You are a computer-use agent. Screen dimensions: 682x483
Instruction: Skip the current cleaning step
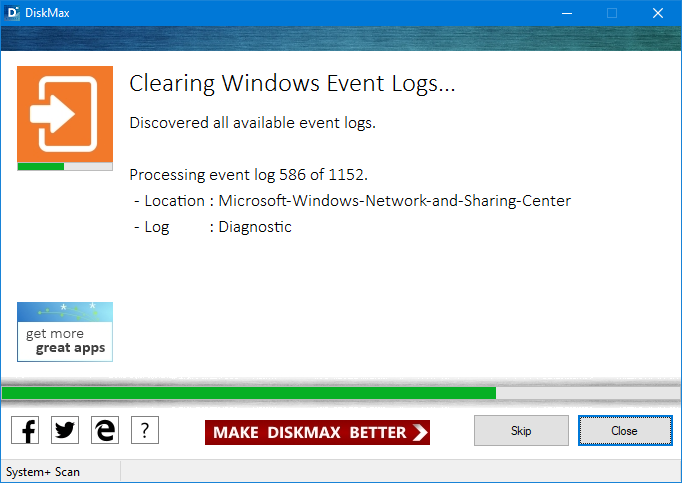pyautogui.click(x=521, y=430)
